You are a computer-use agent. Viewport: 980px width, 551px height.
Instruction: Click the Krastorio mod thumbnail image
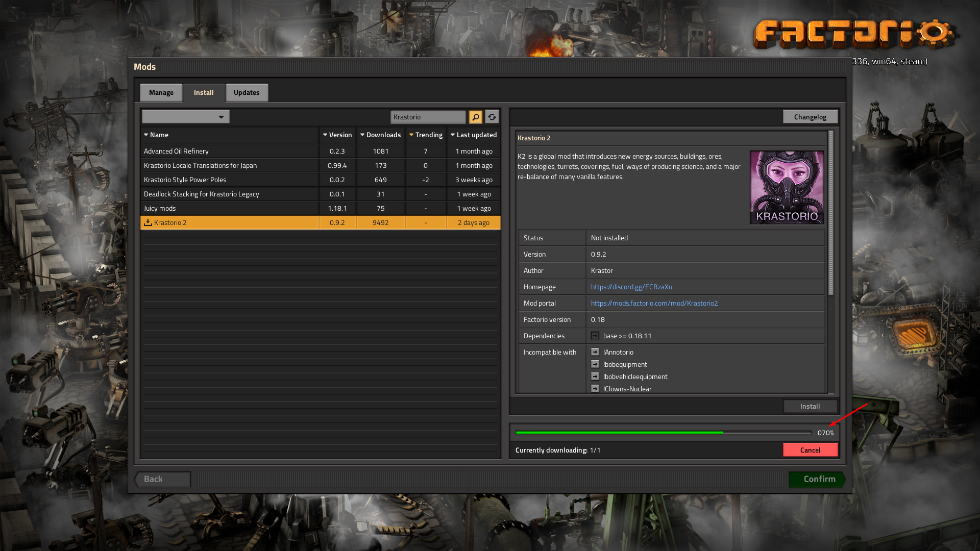tap(787, 187)
